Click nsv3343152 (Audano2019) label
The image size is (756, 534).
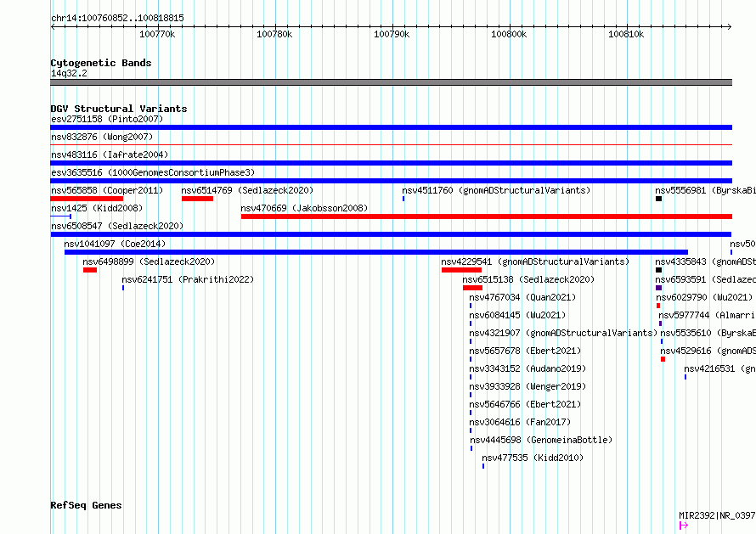528,368
